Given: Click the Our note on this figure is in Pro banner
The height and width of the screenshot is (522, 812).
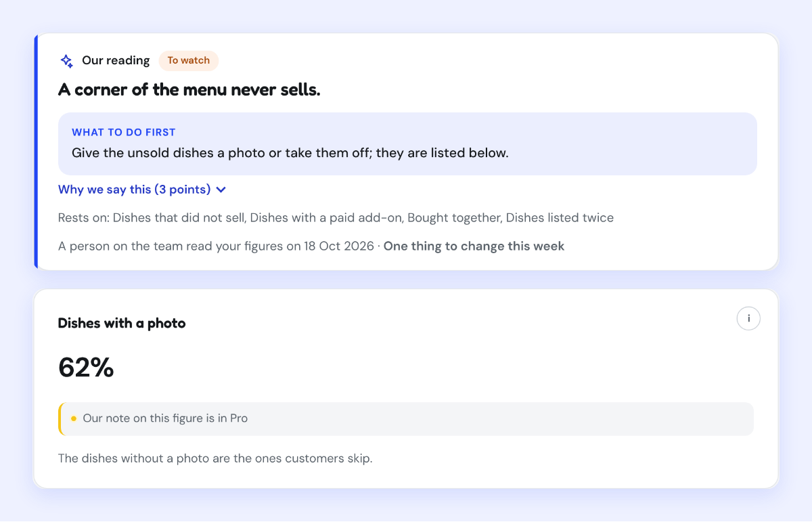Looking at the screenshot, I should (x=406, y=419).
